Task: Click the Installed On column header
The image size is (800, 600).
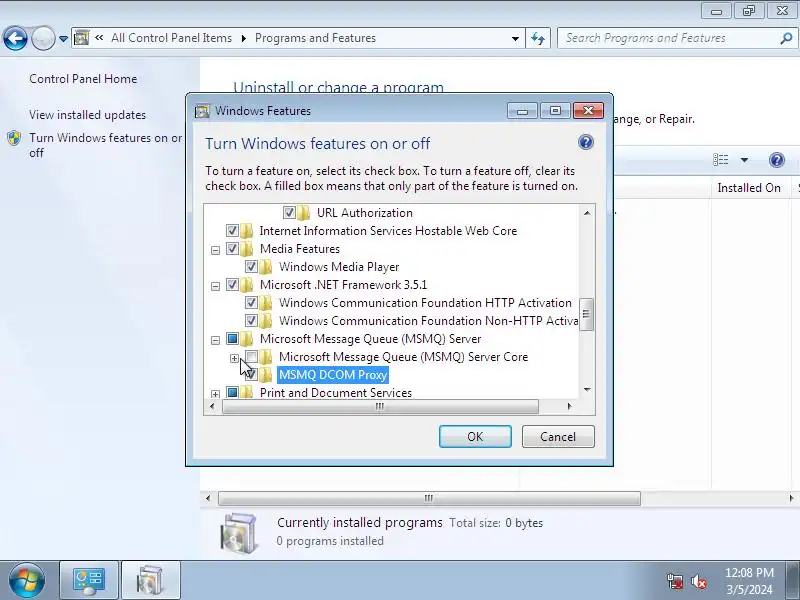Action: 749,188
